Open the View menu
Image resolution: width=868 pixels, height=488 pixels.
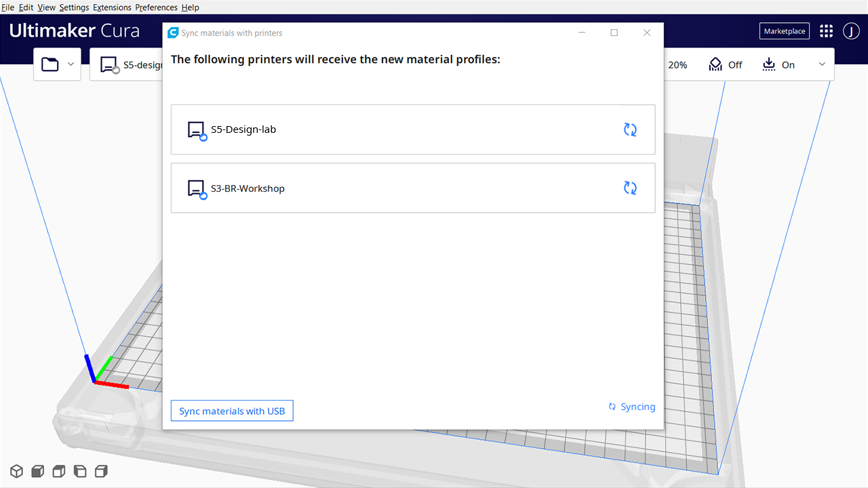click(46, 7)
